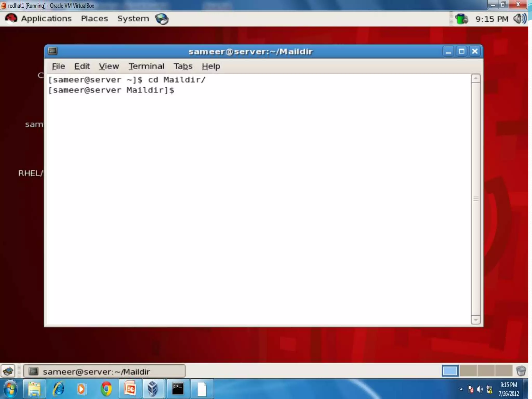This screenshot has width=532, height=399.
Task: Click the network status tray icon
Action: pyautogui.click(x=461, y=19)
